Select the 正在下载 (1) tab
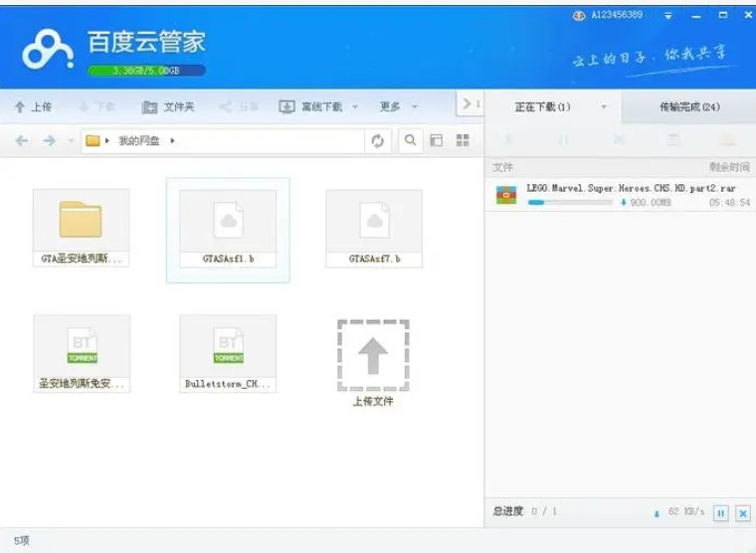The width and height of the screenshot is (756, 553). [x=543, y=106]
